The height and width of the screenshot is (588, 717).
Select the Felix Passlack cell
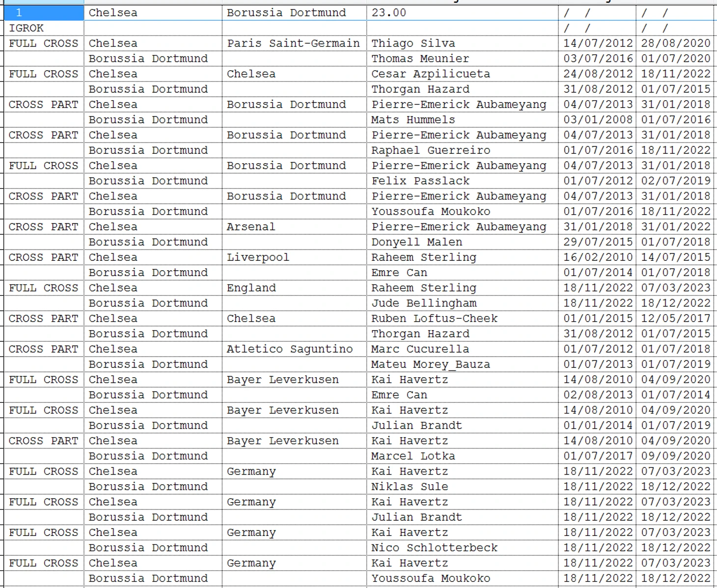pyautogui.click(x=462, y=181)
